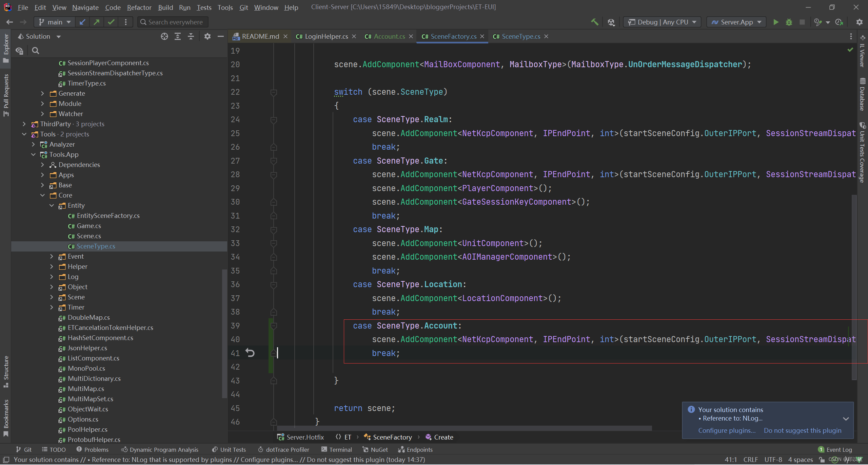Screen dimensions: 868x465
Task: Click the Configure plugins... link
Action: (727, 430)
